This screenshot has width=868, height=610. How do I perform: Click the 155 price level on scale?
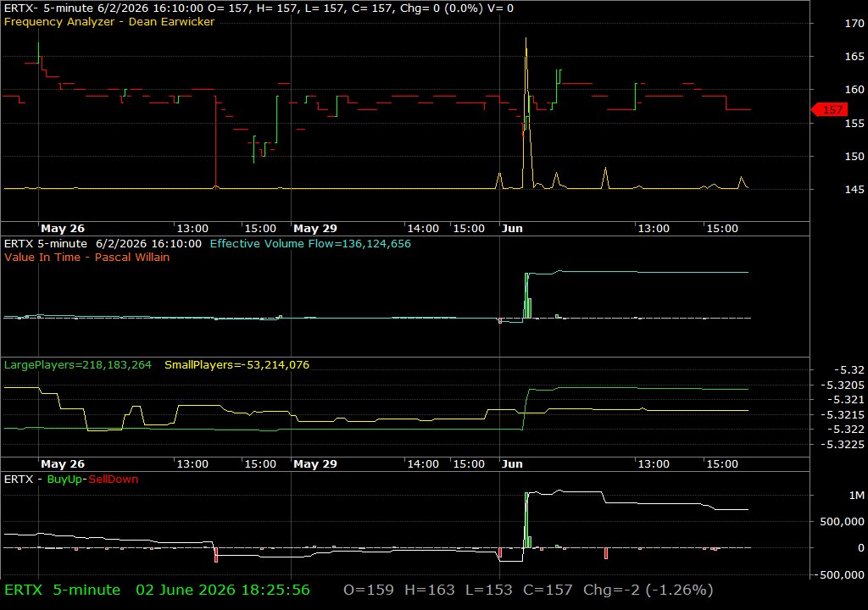(854, 124)
